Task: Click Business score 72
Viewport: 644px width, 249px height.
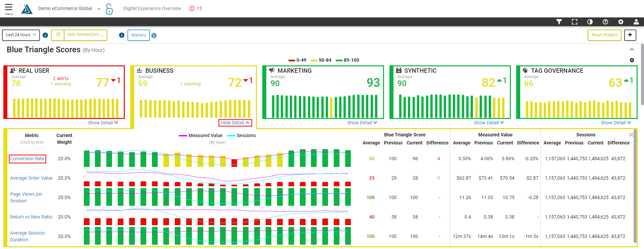Action: 235,82
